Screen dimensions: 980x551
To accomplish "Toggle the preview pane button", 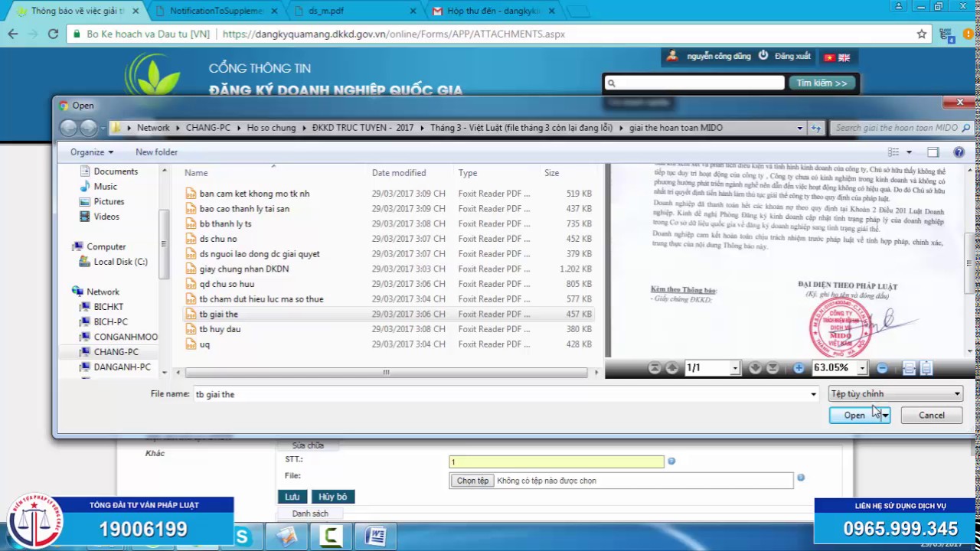I will tap(933, 152).
